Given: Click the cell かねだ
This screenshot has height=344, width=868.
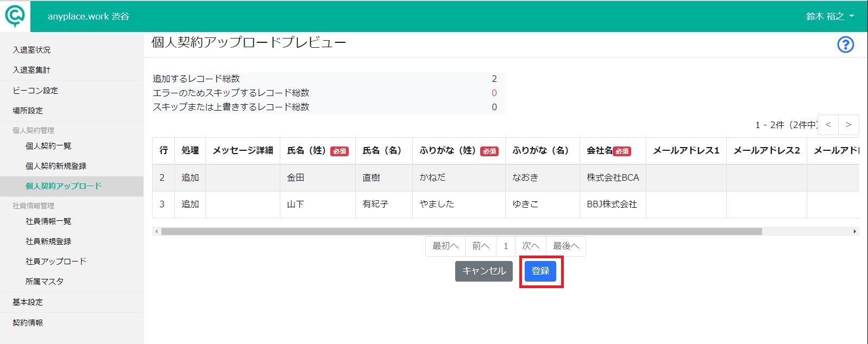Looking at the screenshot, I should tap(459, 178).
